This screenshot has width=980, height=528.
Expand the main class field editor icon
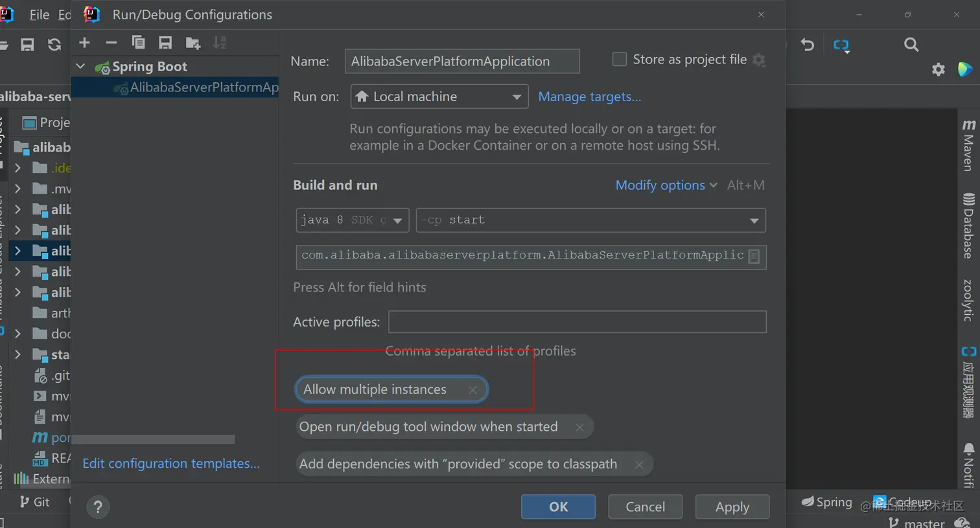tap(754, 257)
